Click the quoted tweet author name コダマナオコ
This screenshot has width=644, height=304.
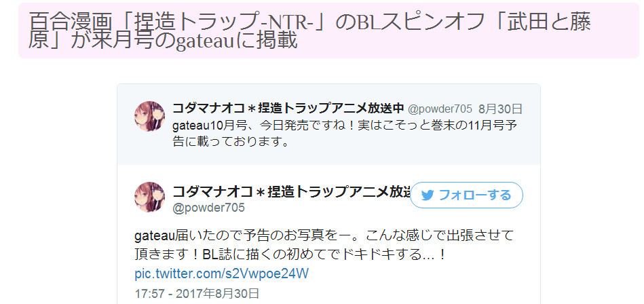(x=288, y=109)
